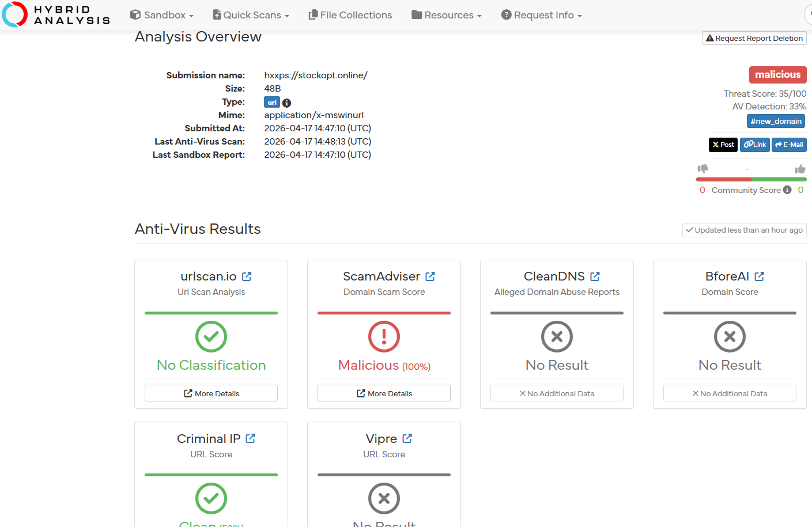This screenshot has height=527, width=812.
Task: Click the Hybrid Analysis logo
Action: point(56,14)
